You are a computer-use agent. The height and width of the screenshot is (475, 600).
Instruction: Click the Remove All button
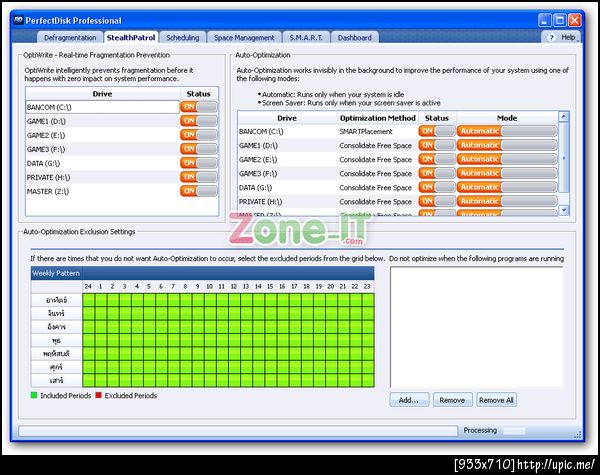point(496,400)
